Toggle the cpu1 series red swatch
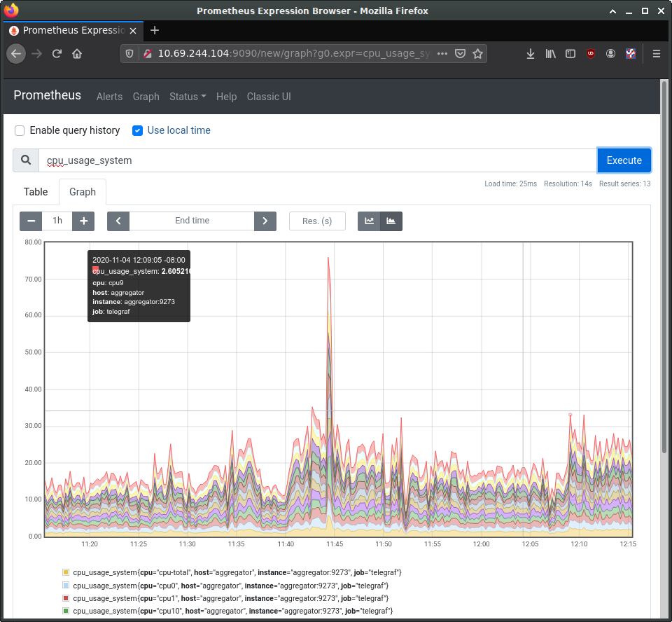Screen dimensions: 672x622 (66, 598)
